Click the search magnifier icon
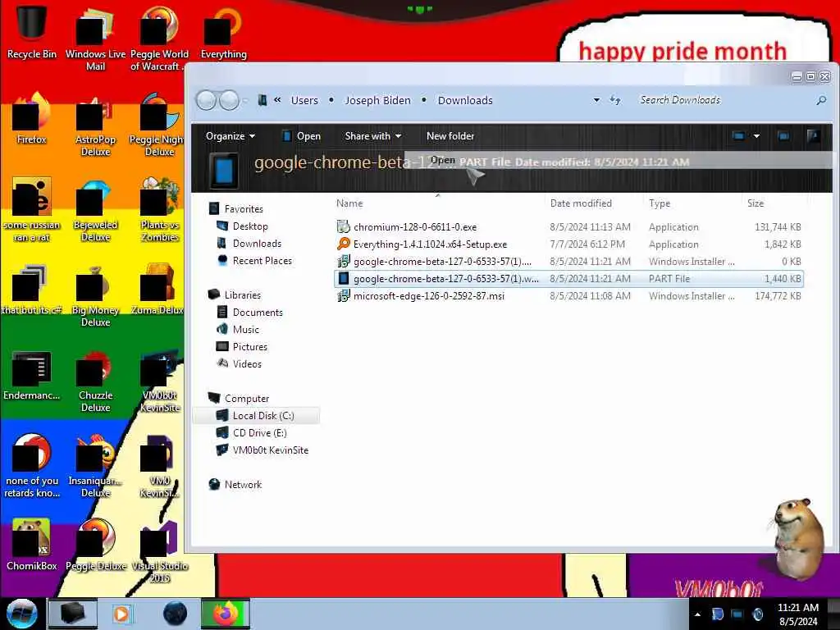840x630 pixels. point(820,100)
